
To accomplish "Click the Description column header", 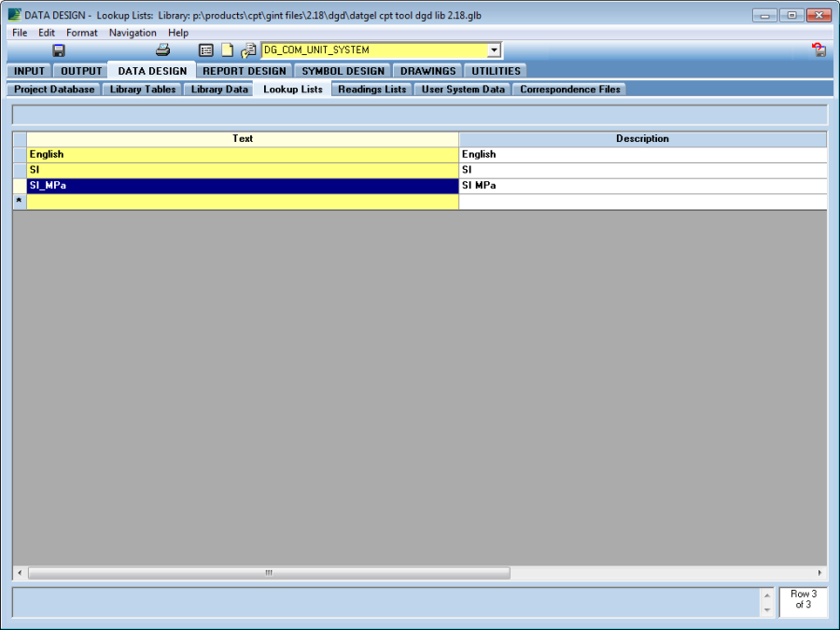I will 642,139.
